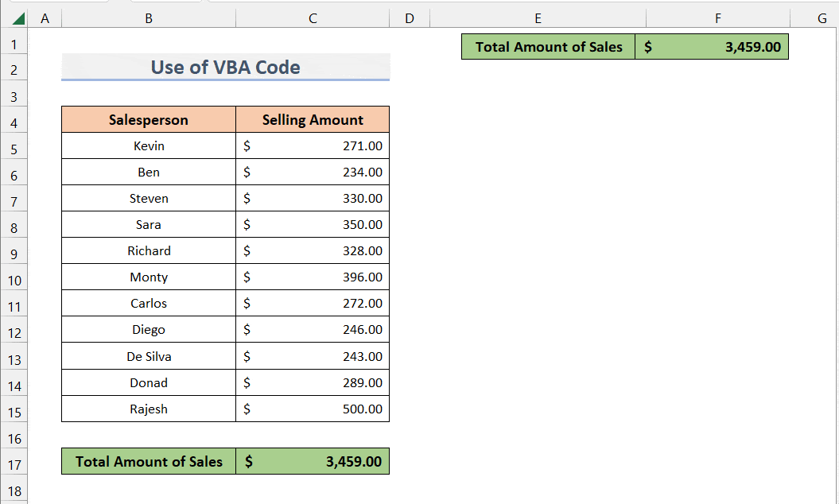Viewport: 839px width, 504px height.
Task: Select the cell containing Monty
Action: click(149, 277)
